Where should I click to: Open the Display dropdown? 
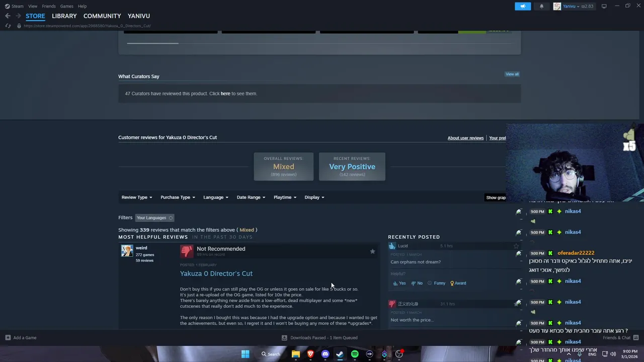[314, 197]
